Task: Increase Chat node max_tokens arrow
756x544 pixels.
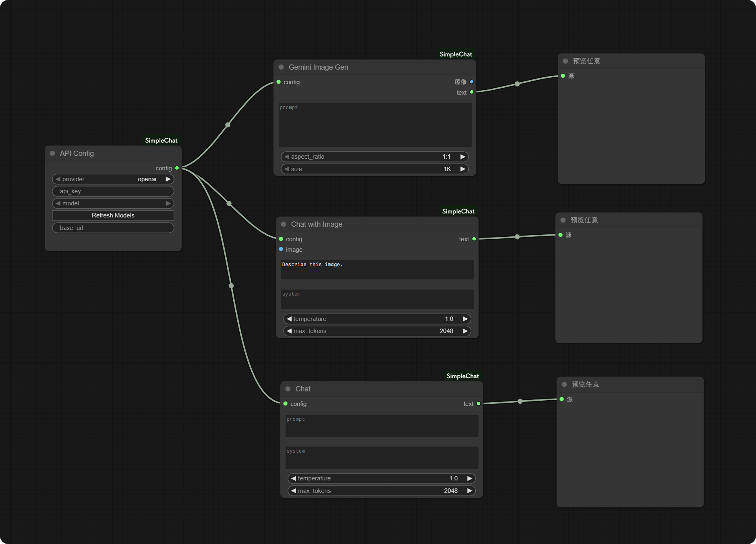Action: [470, 491]
